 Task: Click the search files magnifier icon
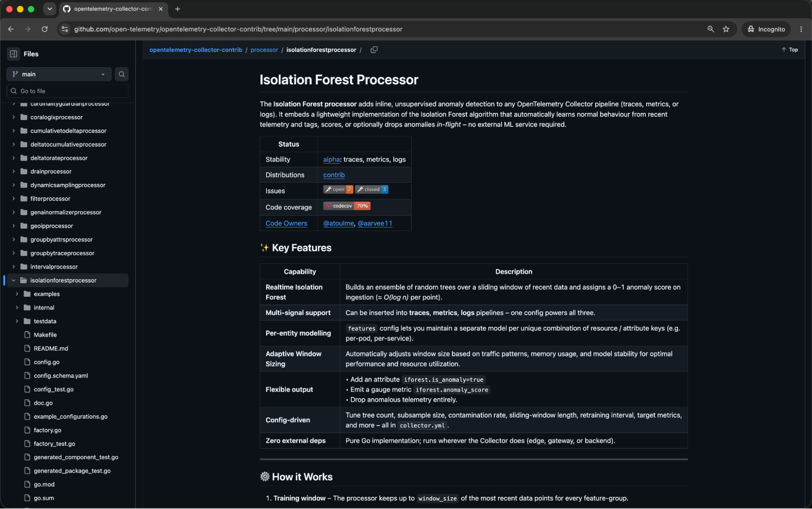[121, 74]
